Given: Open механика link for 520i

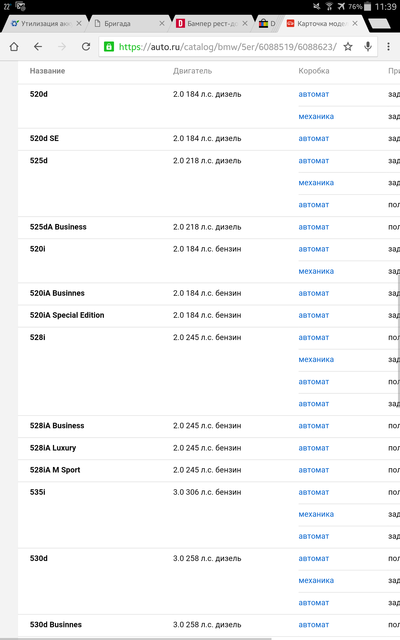Looking at the screenshot, I should click(x=316, y=271).
